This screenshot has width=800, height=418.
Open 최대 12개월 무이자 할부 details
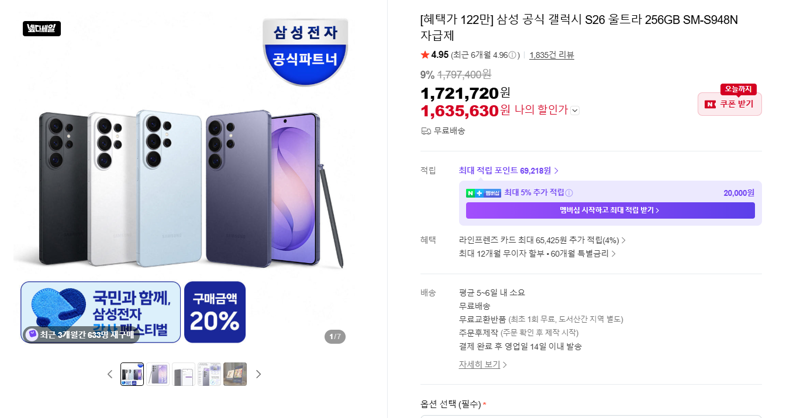pos(537,254)
